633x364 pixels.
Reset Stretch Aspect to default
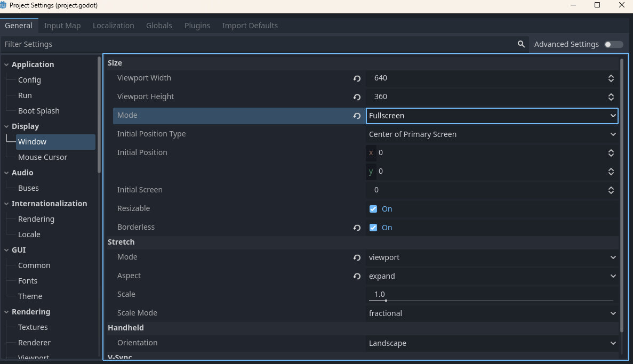357,276
